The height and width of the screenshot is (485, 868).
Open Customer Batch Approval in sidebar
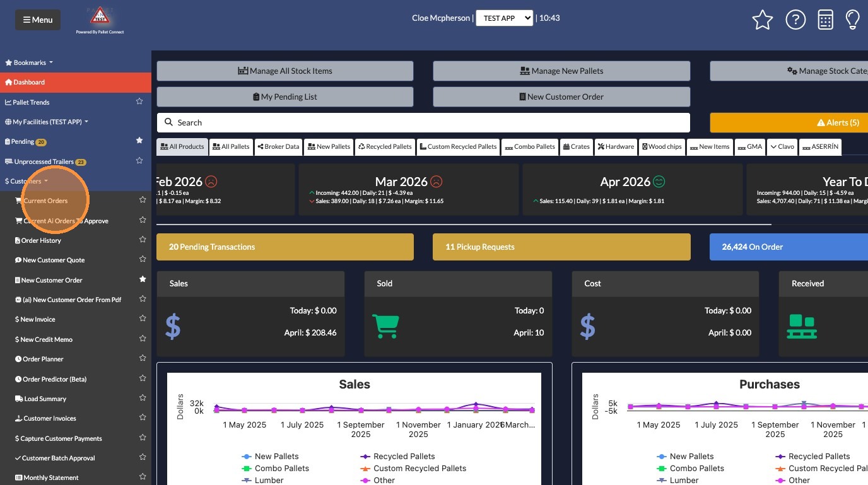click(x=59, y=458)
